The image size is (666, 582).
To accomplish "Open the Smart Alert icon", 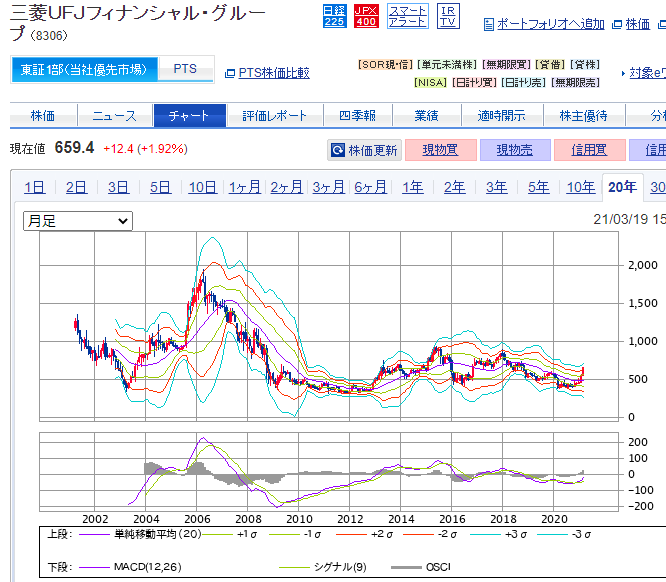I will (x=408, y=16).
